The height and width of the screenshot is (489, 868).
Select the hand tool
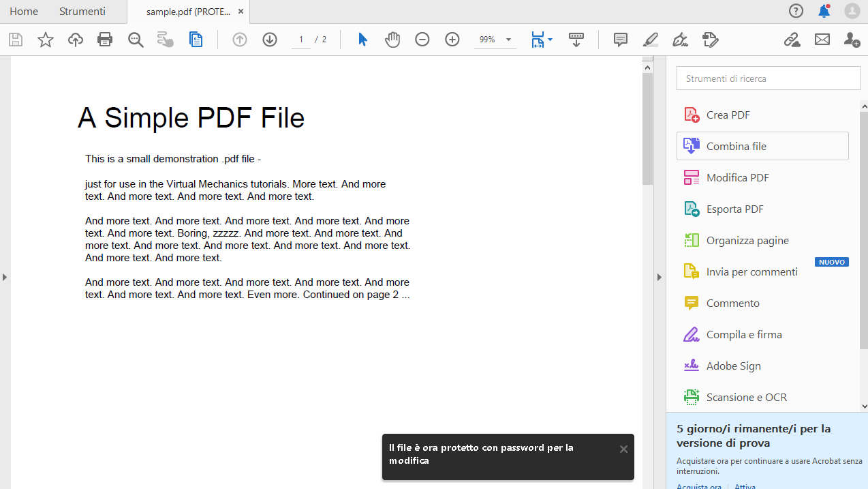click(392, 40)
